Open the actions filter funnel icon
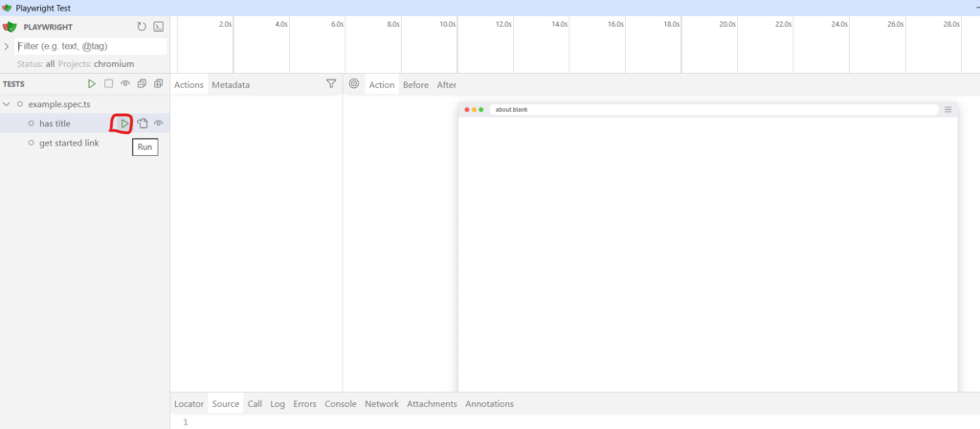Viewport: 980px width, 429px height. [331, 84]
